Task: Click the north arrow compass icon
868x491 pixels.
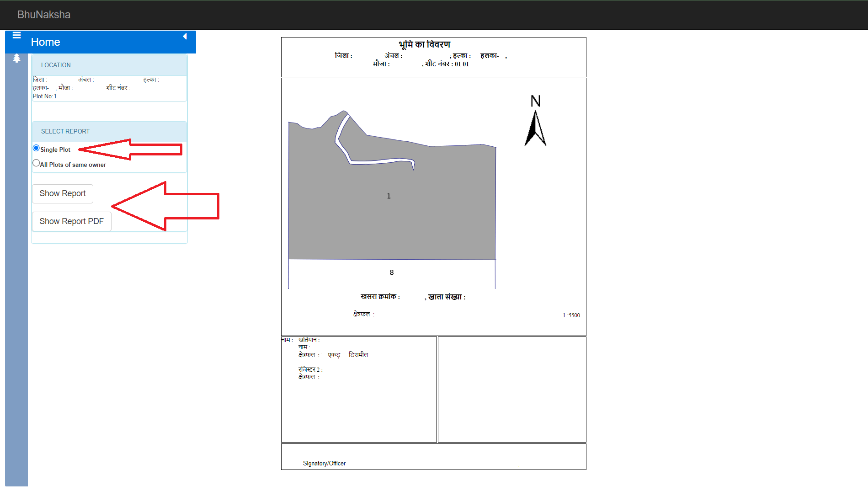Action: 535,121
